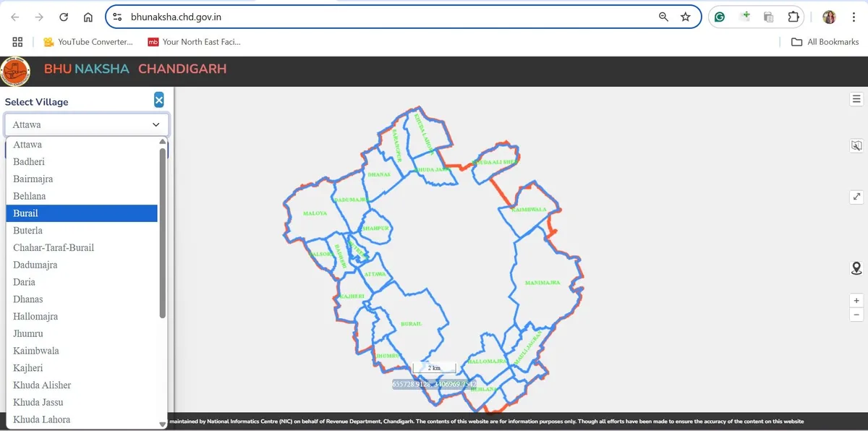Image resolution: width=868 pixels, height=431 pixels.
Task: Click the map search tool icon
Action: pos(856,146)
